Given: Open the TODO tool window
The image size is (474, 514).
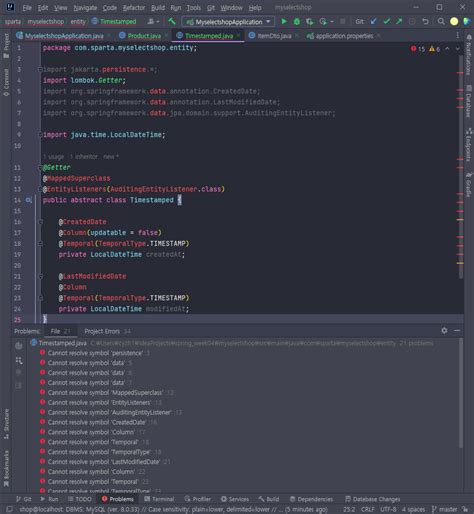Looking at the screenshot, I should (80, 499).
